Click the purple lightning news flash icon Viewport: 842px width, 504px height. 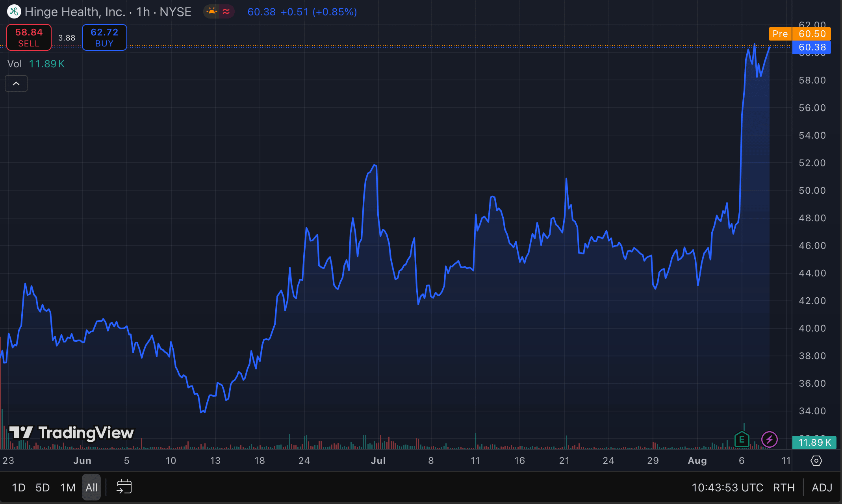(x=769, y=439)
